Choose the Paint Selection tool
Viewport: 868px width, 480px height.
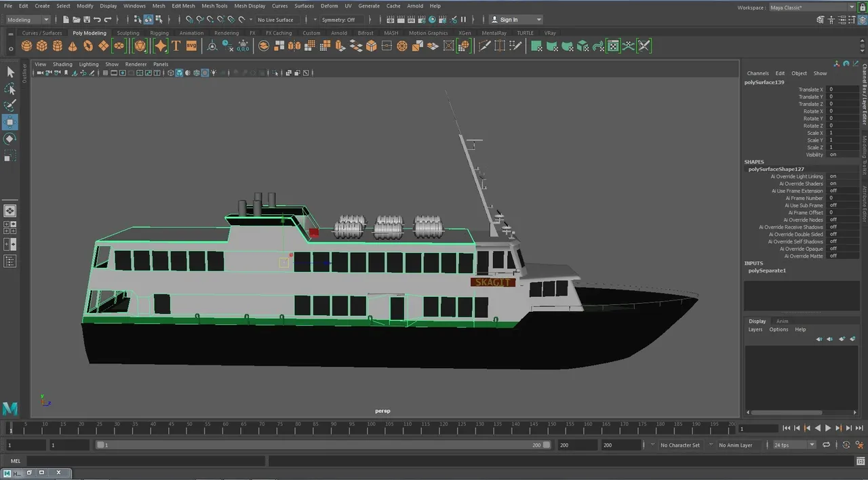(10, 106)
